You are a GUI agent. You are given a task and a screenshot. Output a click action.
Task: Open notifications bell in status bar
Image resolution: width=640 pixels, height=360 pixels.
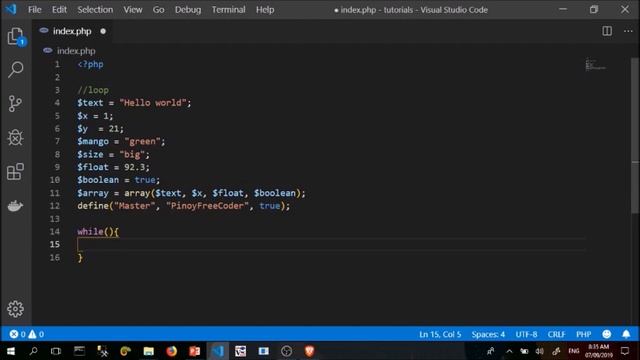pos(626,334)
